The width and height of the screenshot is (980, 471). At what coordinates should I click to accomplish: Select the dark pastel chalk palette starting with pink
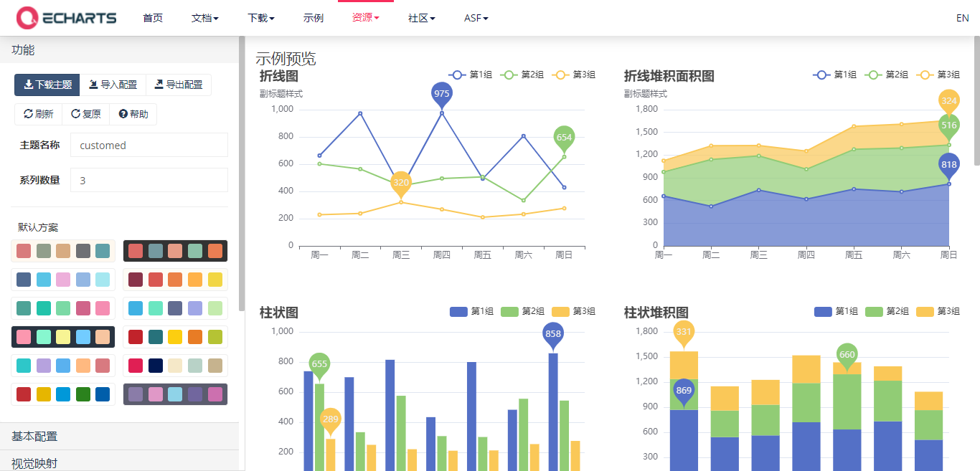63,337
